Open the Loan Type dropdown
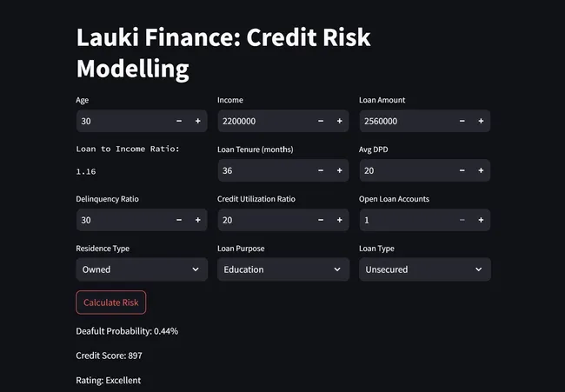This screenshot has width=565, height=392. click(424, 269)
